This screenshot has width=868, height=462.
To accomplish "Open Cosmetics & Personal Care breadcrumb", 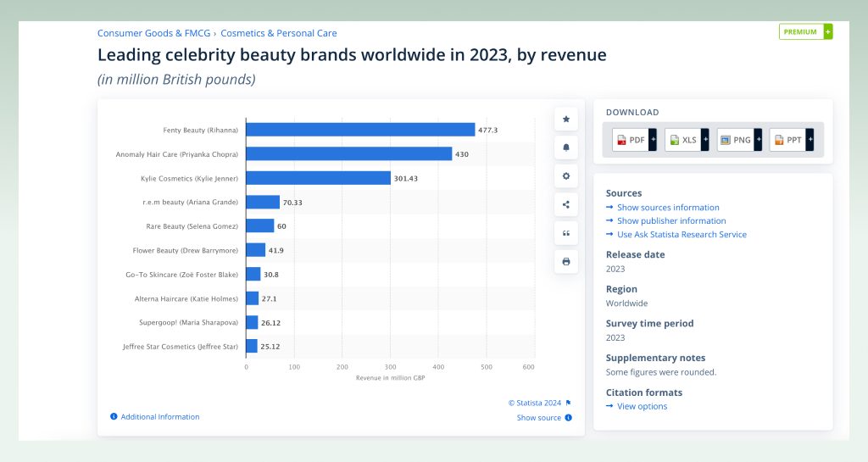I will (x=278, y=33).
